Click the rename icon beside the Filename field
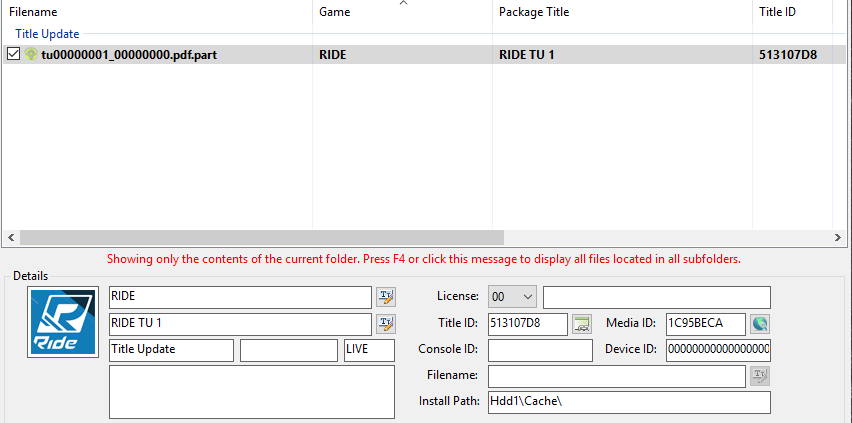 (x=760, y=376)
